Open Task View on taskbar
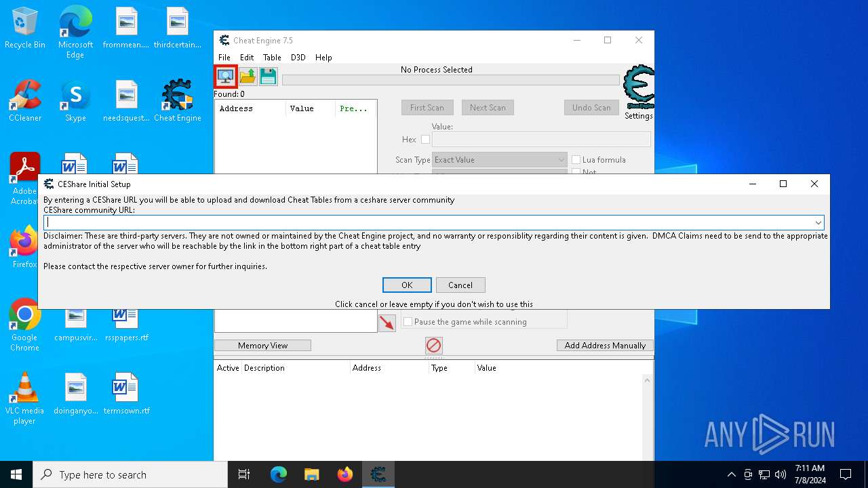The image size is (868, 488). (x=244, y=474)
